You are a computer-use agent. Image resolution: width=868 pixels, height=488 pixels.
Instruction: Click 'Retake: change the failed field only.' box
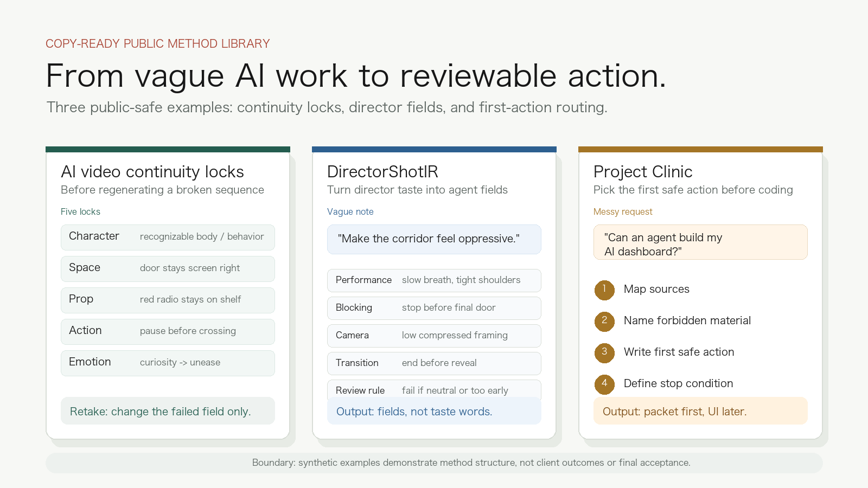point(168,411)
